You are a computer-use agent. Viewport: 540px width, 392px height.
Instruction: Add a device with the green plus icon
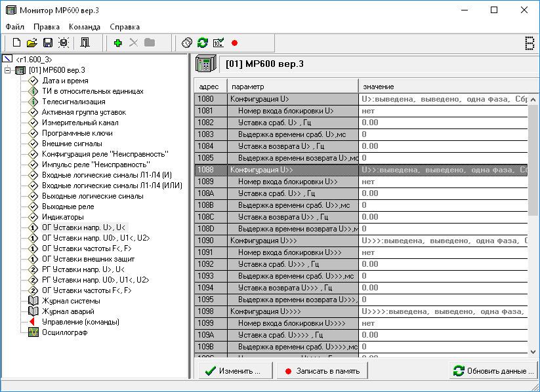[x=118, y=43]
